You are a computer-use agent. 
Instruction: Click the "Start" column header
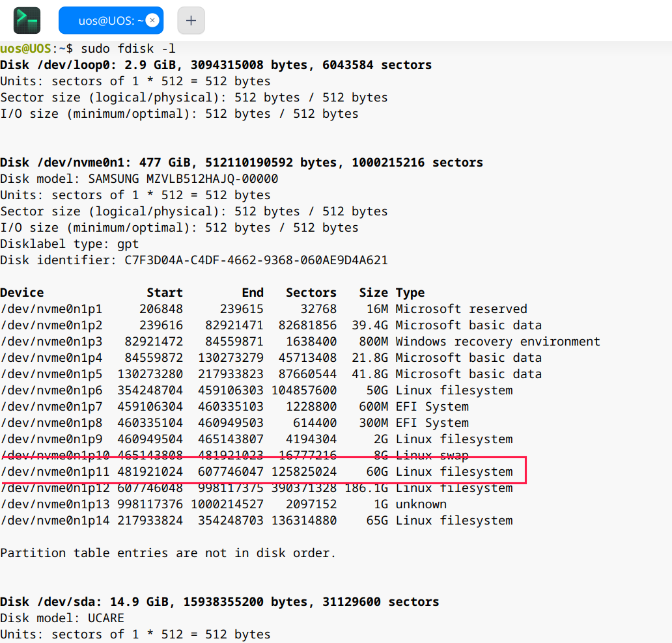coord(165,293)
